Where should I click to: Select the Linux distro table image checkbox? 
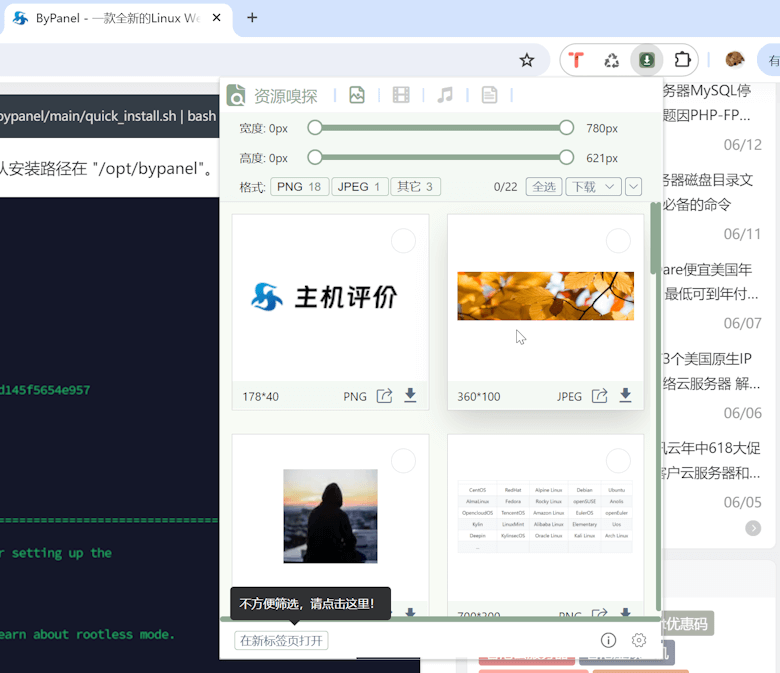618,461
